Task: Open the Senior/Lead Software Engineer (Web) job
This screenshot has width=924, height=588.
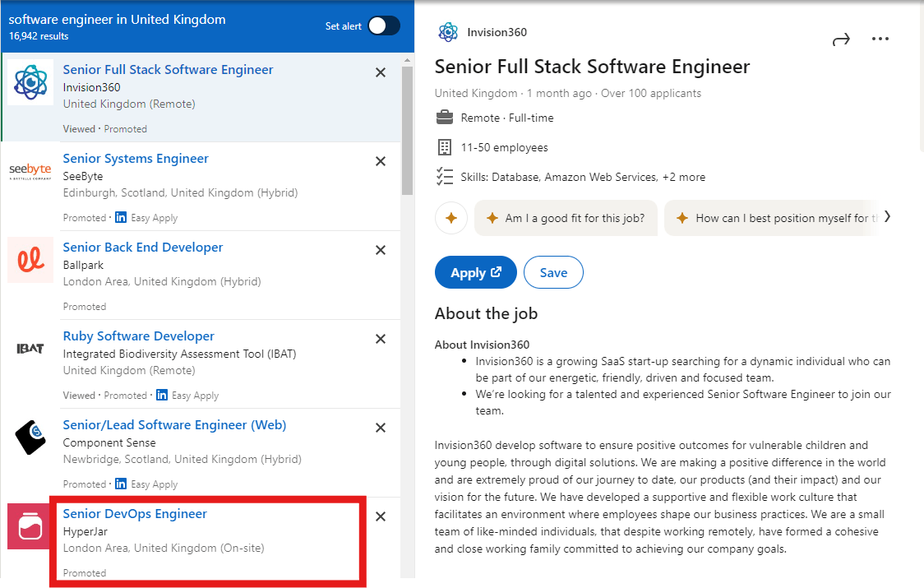Action: 174,424
